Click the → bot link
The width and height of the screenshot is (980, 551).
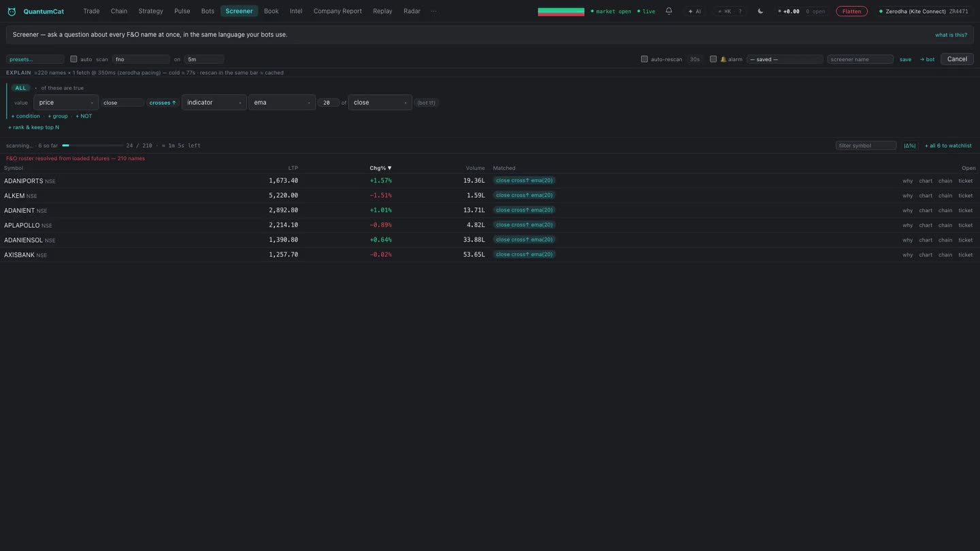click(927, 59)
